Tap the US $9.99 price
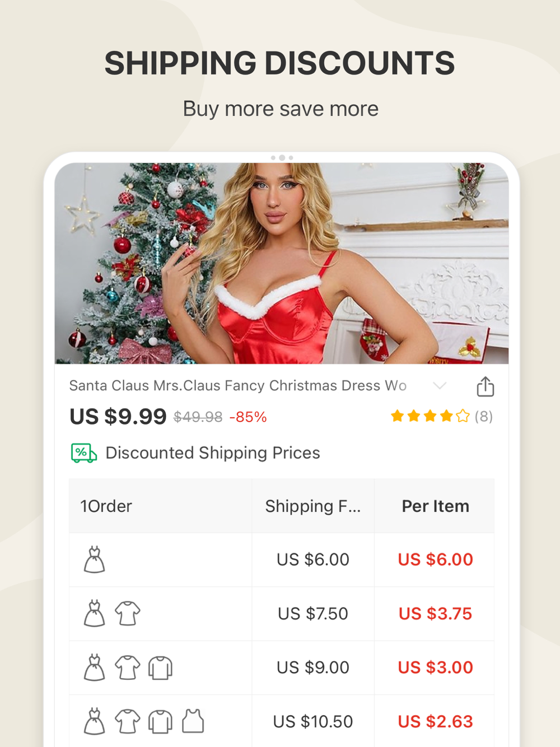 [118, 417]
